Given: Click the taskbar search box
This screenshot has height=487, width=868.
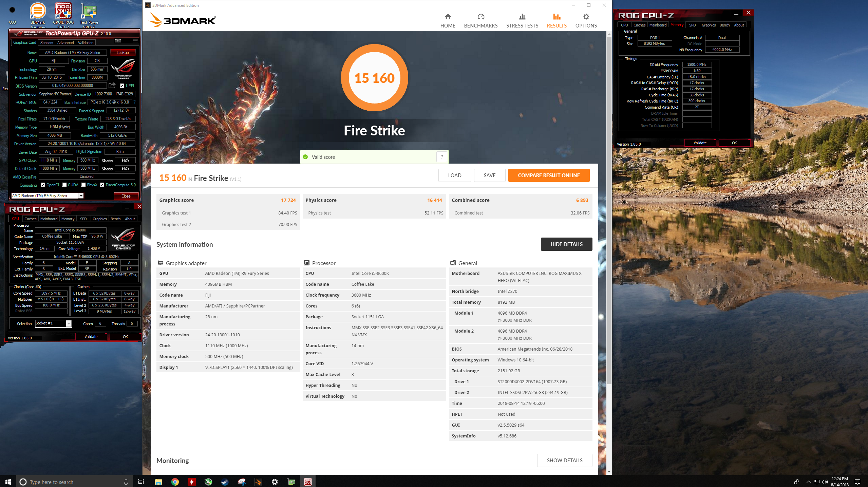Looking at the screenshot, I should click(75, 482).
